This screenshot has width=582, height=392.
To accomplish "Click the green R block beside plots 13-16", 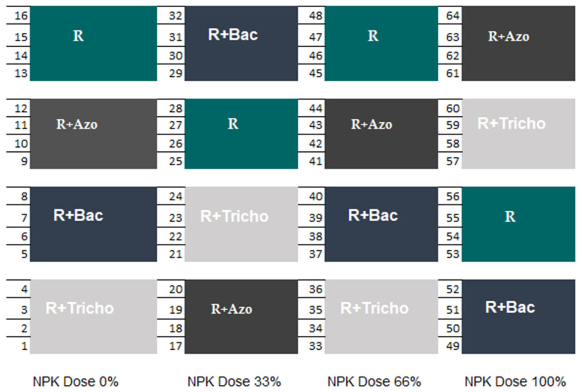I will [93, 44].
